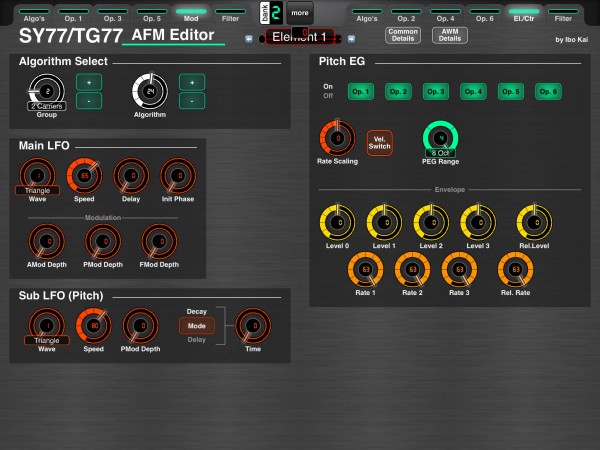Toggle Pitch EG for Op. 3
This screenshot has width=600, height=450.
[435, 91]
